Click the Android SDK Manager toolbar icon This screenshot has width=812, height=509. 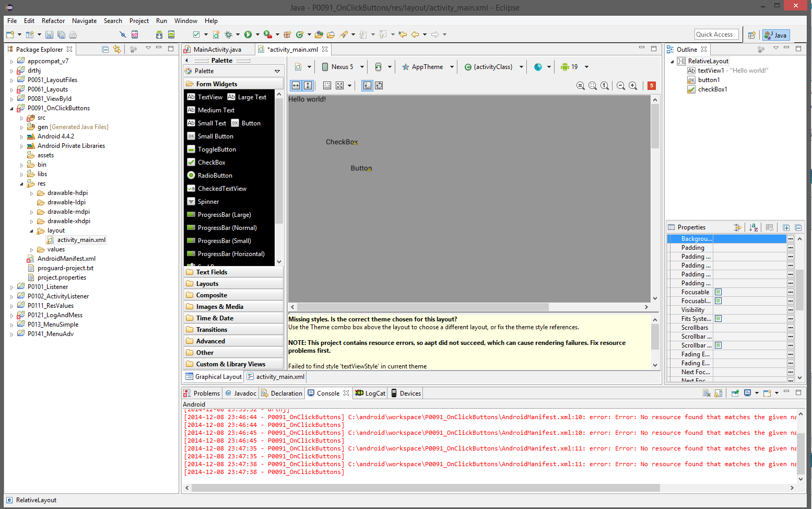[x=159, y=34]
